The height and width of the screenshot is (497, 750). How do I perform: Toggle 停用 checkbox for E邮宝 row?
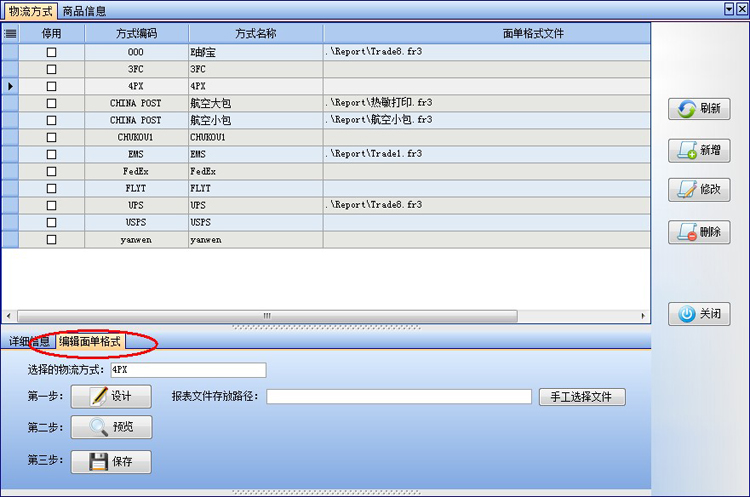51,52
